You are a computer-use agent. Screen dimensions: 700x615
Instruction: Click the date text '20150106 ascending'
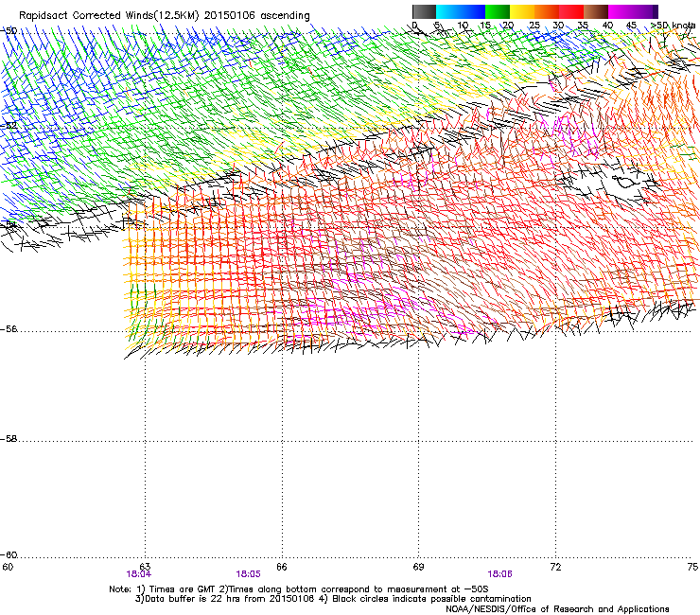(256, 16)
